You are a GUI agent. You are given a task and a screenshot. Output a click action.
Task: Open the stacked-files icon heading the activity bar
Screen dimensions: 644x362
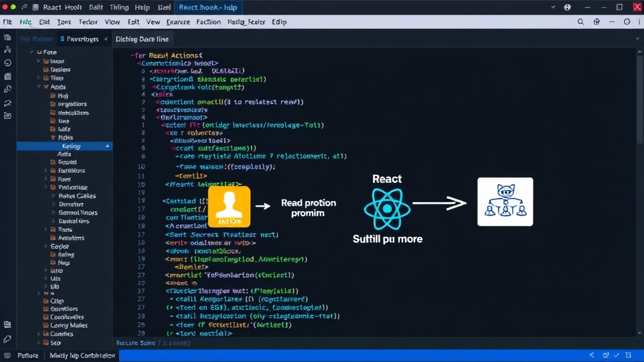coord(8,37)
